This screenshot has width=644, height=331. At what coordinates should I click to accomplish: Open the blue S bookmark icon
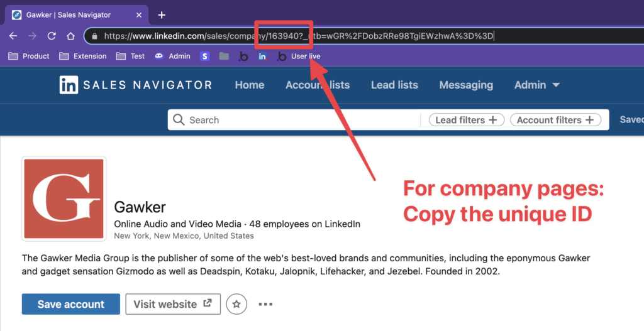click(x=204, y=56)
